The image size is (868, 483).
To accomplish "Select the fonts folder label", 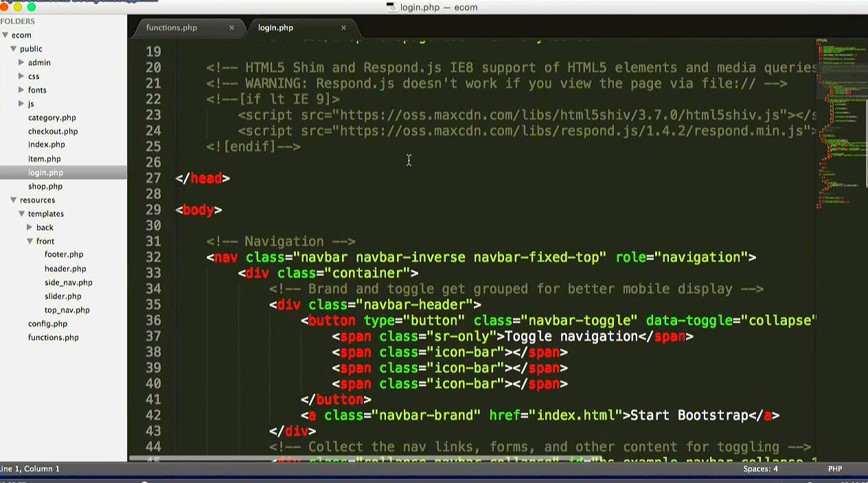I will click(37, 90).
